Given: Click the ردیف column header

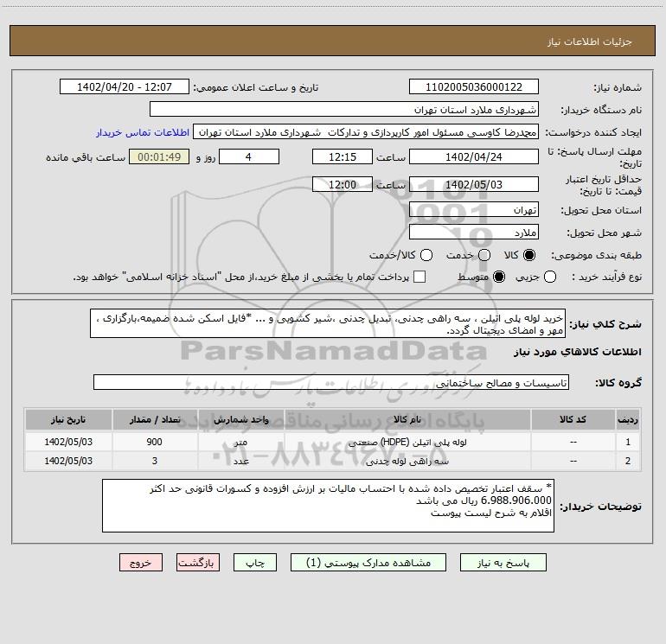Looking at the screenshot, I should pos(628,419).
